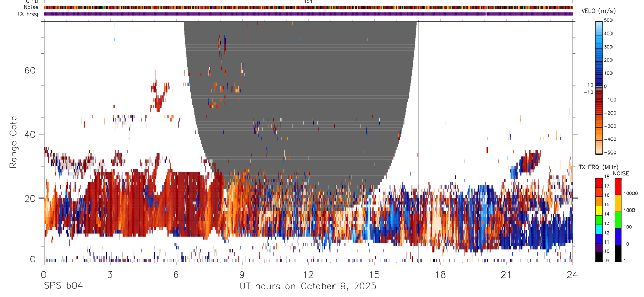Click the multicolored Noise strip above the plot
This screenshot has height=297, width=644.
308,7
